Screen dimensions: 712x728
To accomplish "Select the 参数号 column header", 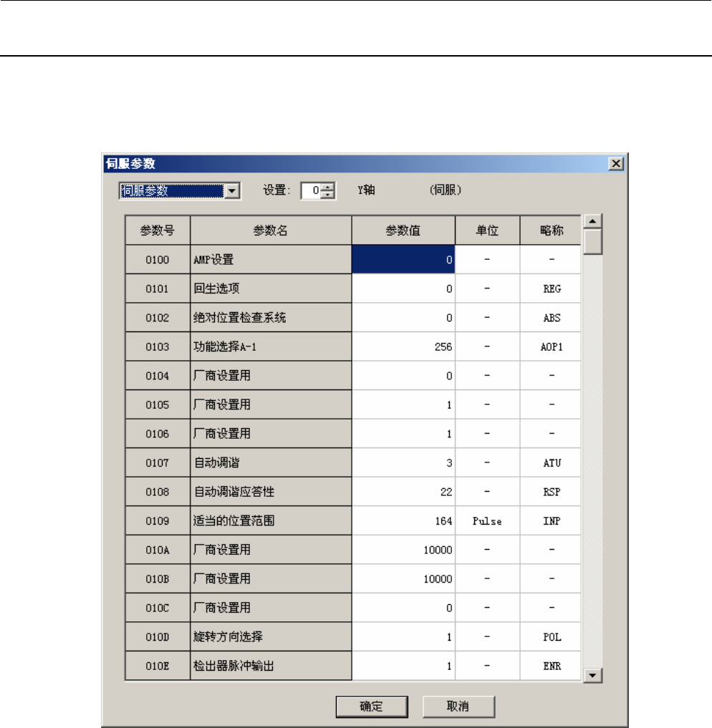I will click(x=158, y=230).
